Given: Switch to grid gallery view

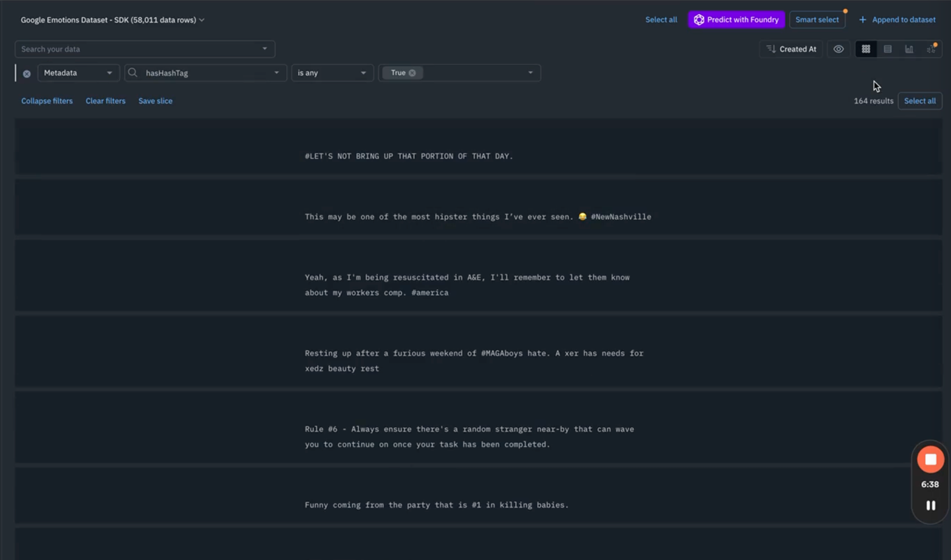Looking at the screenshot, I should click(865, 49).
